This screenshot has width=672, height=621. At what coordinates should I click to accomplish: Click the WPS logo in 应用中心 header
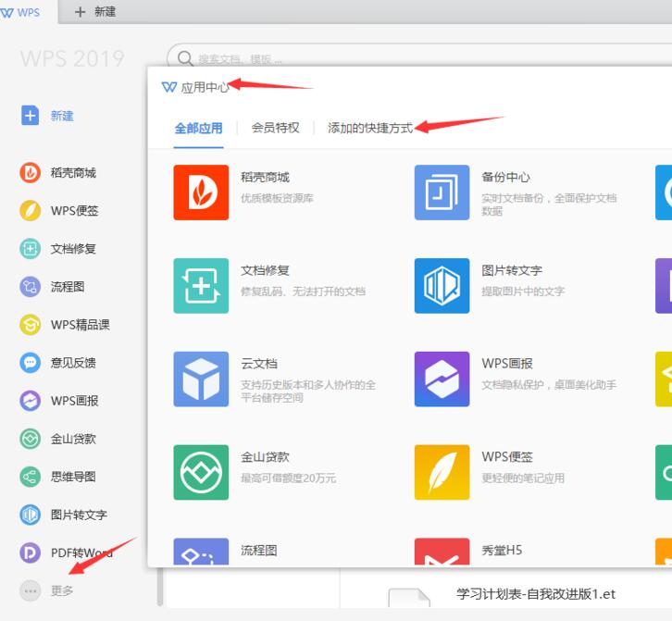point(169,87)
